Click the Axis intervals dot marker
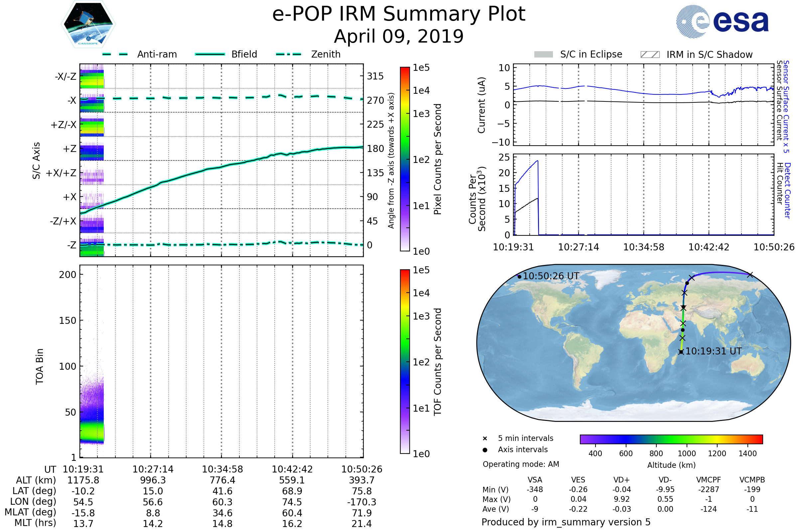Screen dimensions: 798x532 click(485, 450)
